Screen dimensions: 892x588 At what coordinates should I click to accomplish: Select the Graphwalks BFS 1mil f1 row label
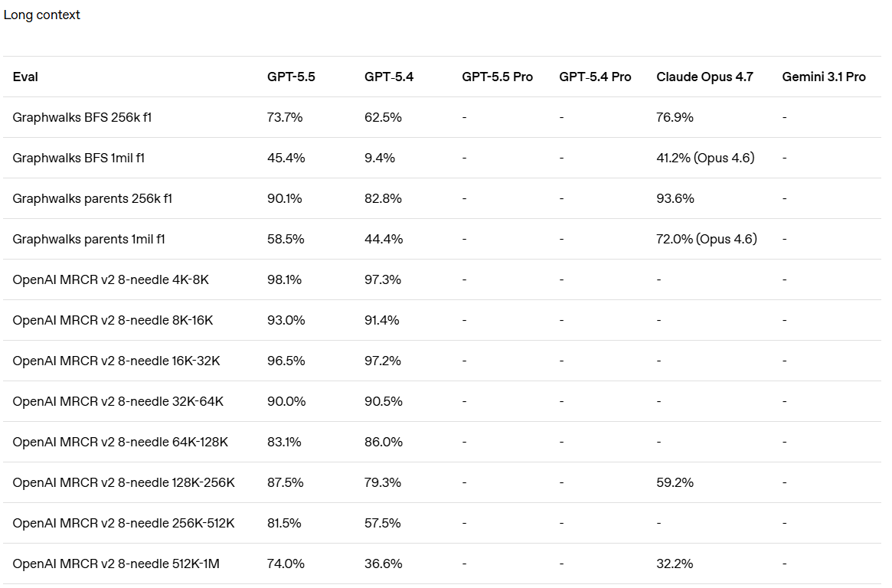[x=79, y=158]
